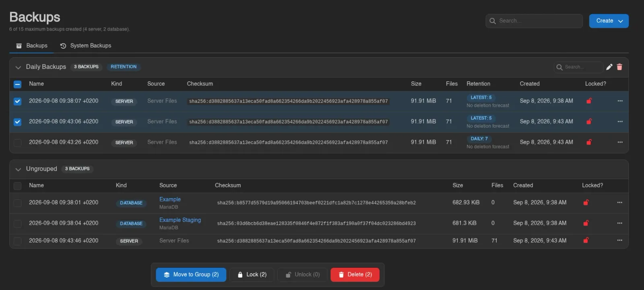Collapse the Ungrouped section chevron
The width and height of the screenshot is (644, 290).
[x=18, y=169]
